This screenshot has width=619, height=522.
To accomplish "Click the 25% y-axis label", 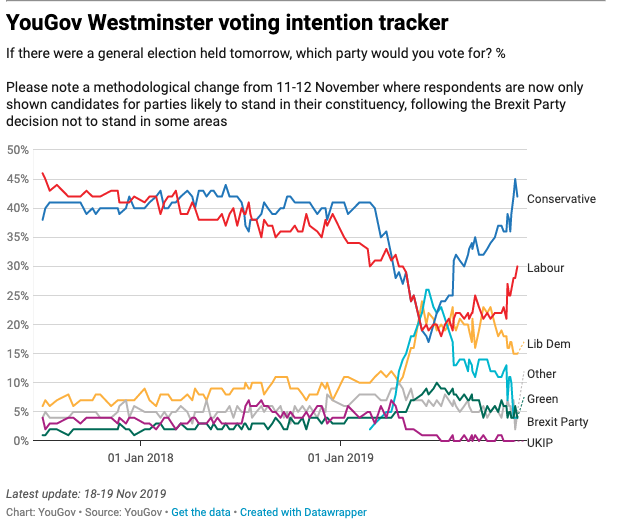I will [x=18, y=295].
